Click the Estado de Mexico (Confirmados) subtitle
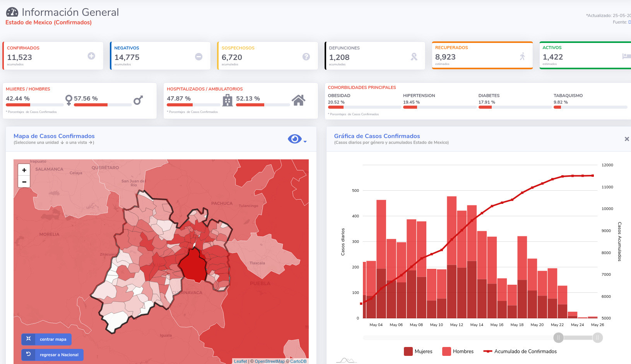Image resolution: width=631 pixels, height=364 pixels. coord(48,22)
